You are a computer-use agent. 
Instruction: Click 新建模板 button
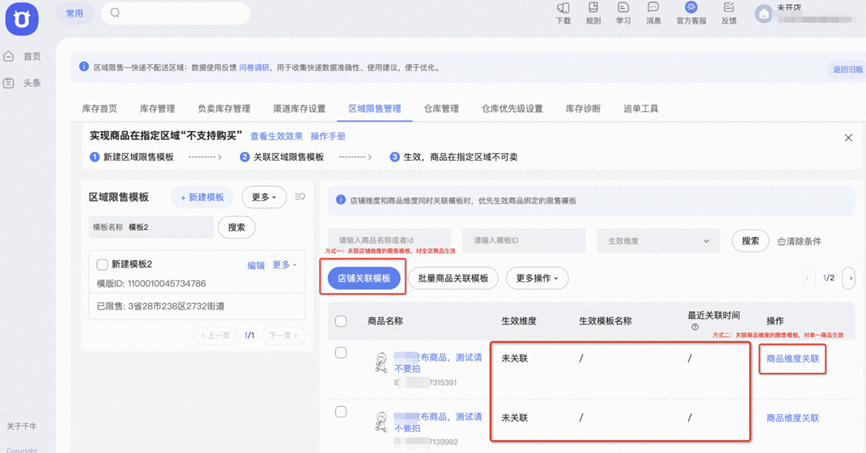202,197
